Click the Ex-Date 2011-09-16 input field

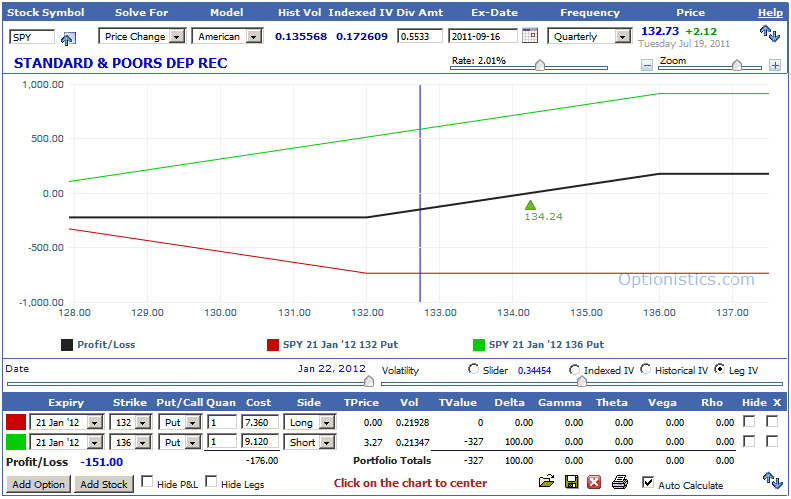tap(483, 36)
